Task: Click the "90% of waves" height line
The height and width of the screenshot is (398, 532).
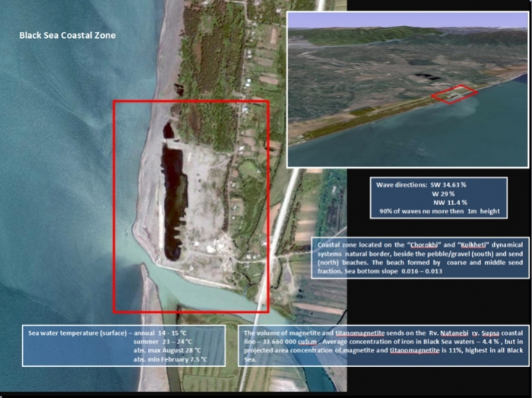Action: [x=439, y=211]
